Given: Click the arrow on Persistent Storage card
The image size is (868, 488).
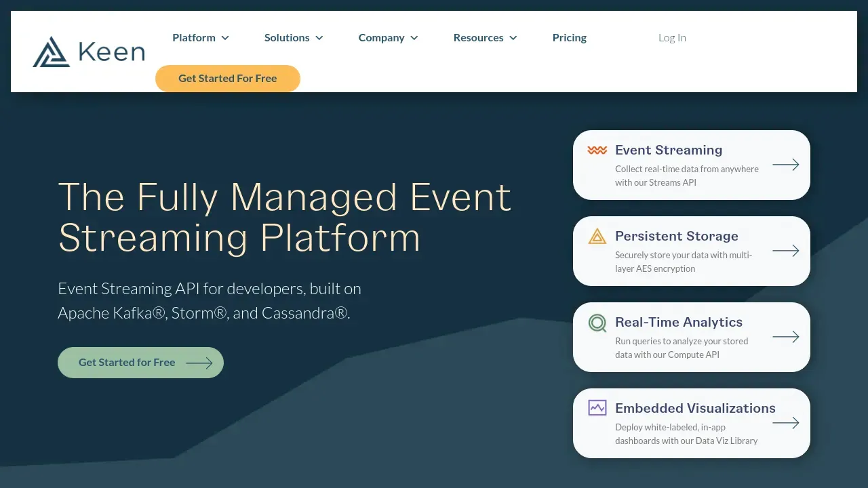Looking at the screenshot, I should pyautogui.click(x=786, y=251).
